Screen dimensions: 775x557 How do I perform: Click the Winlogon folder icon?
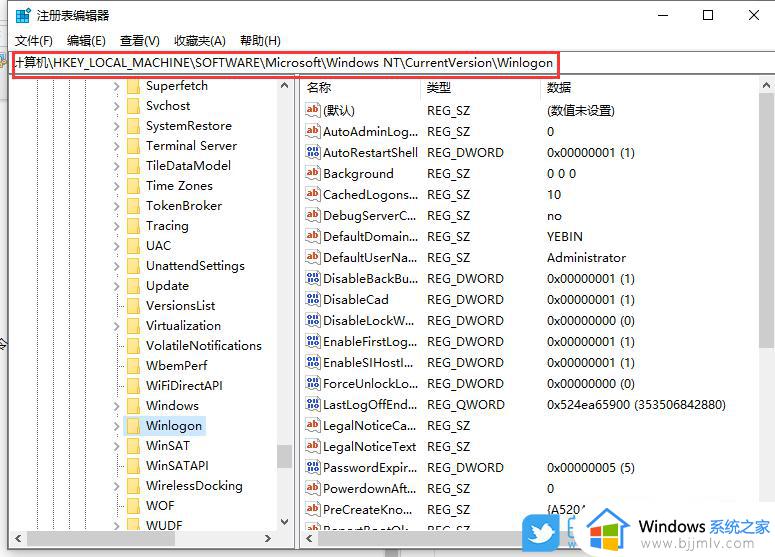pyautogui.click(x=133, y=426)
